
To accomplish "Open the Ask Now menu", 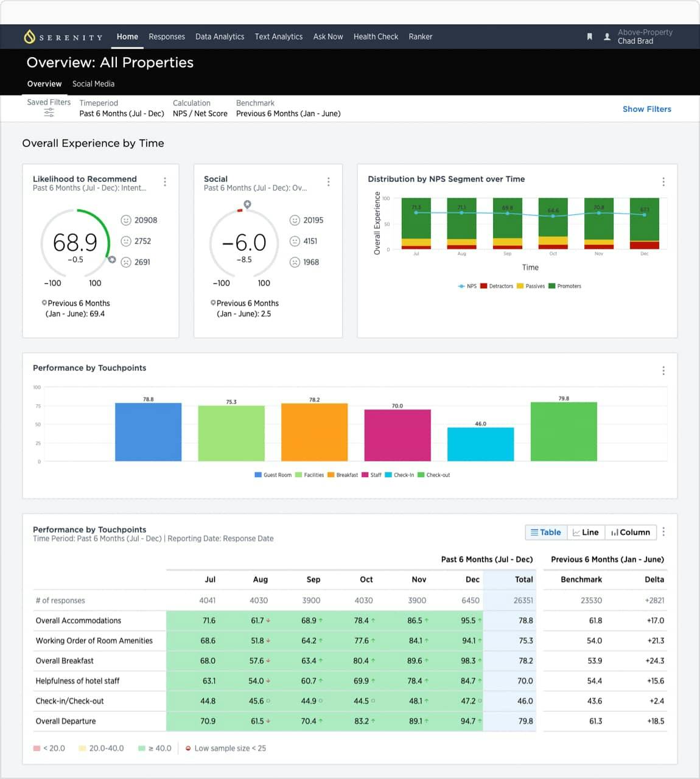I will coord(328,37).
